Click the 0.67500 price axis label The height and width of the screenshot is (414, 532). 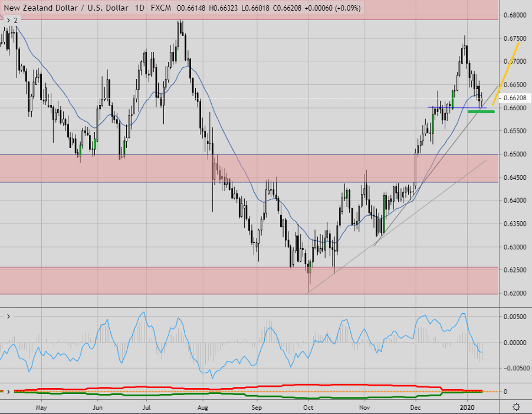(x=515, y=38)
